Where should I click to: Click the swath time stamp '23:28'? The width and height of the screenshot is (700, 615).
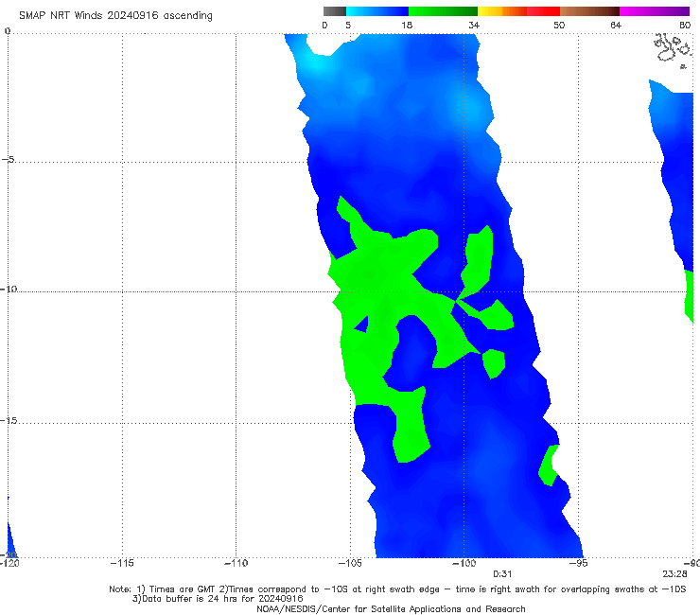pos(674,574)
